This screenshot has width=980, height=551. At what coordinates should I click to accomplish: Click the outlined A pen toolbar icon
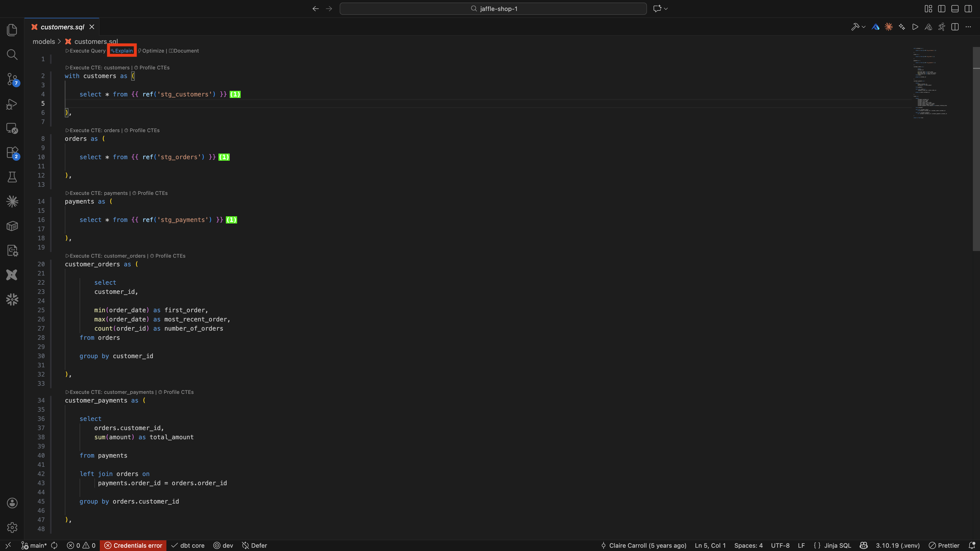coord(928,27)
